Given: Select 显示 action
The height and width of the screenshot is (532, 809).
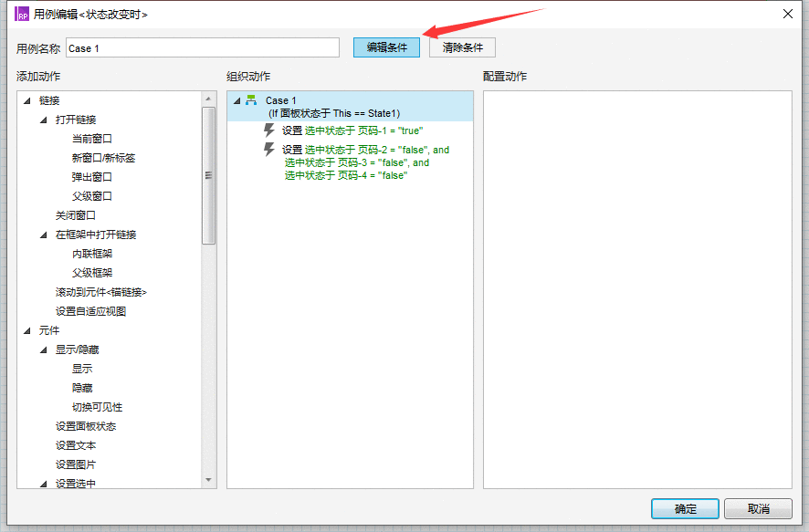Looking at the screenshot, I should point(82,369).
